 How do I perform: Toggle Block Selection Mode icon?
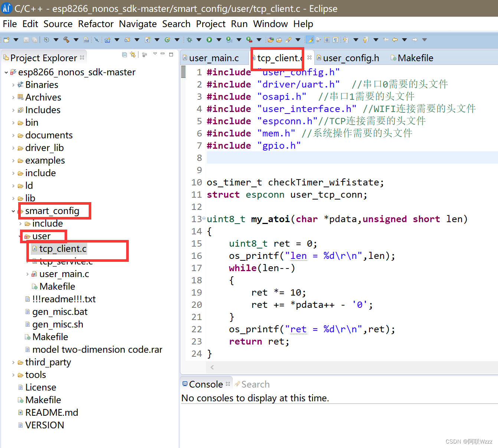point(327,40)
